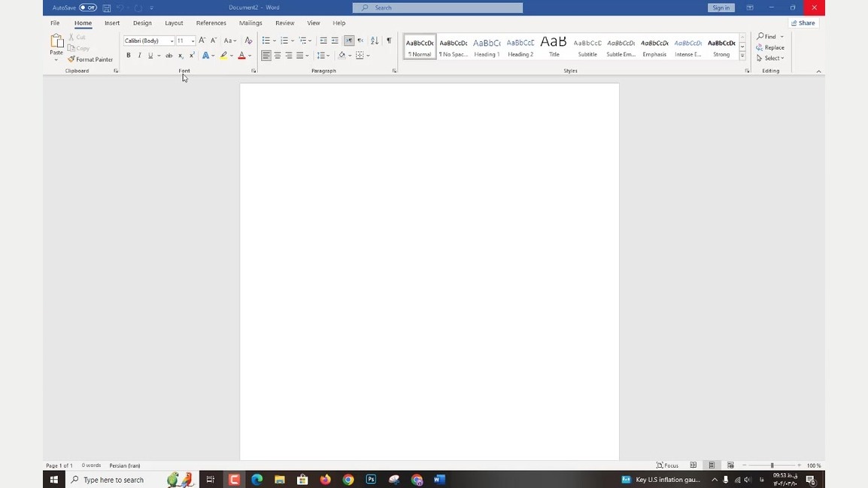Open line and paragraph spacing menu

(x=323, y=56)
